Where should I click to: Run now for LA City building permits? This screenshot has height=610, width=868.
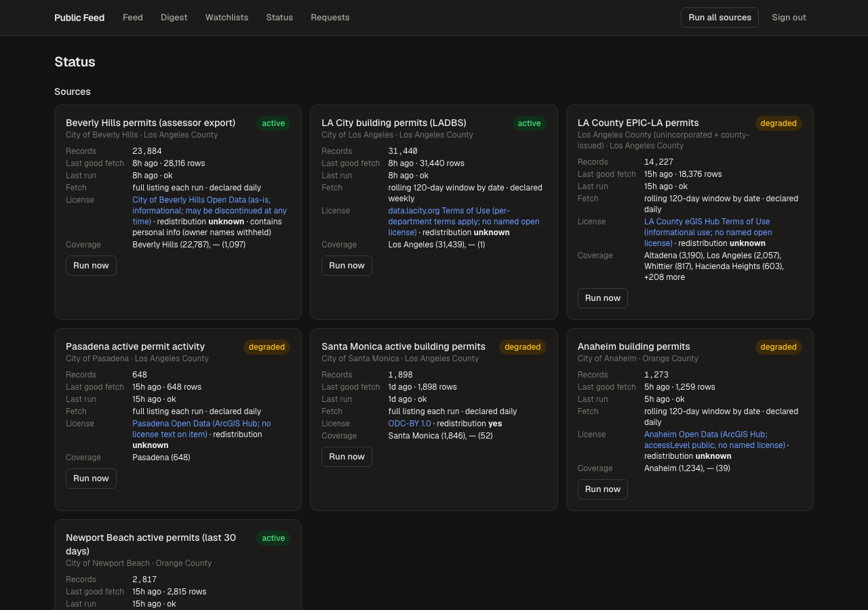(347, 266)
